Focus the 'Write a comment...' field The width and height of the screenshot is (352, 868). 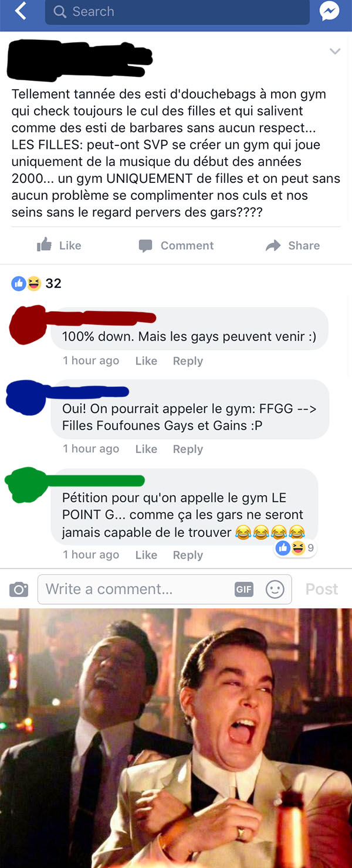click(x=164, y=589)
